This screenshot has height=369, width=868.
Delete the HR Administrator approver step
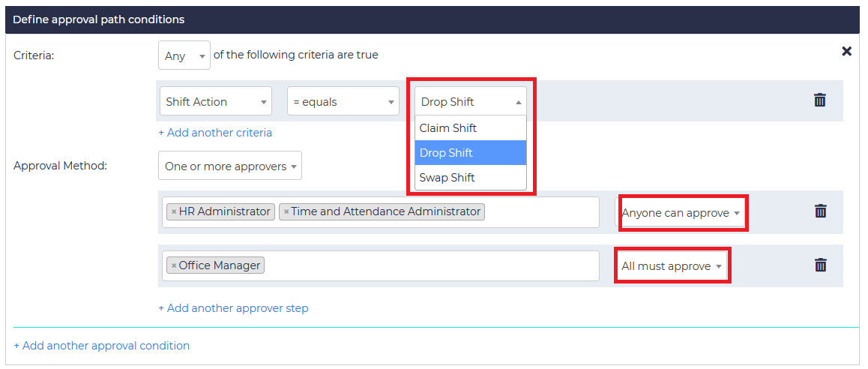coord(821,211)
